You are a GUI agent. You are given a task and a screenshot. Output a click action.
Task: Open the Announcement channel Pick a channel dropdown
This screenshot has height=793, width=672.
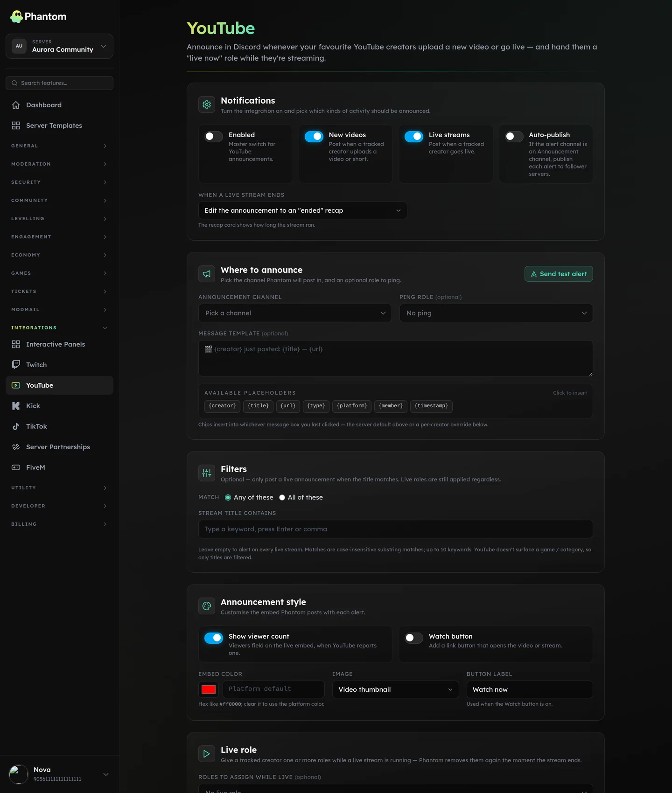coord(296,313)
